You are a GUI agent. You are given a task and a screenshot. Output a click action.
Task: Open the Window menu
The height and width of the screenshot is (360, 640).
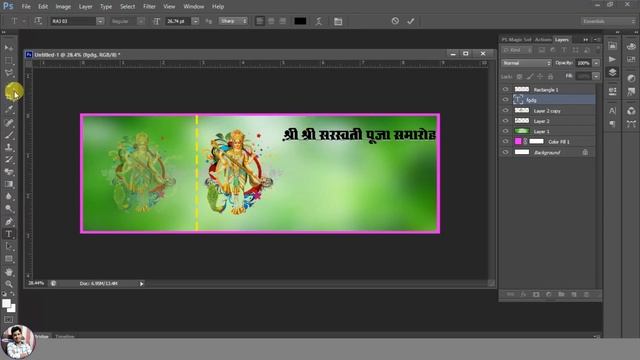tap(193, 7)
